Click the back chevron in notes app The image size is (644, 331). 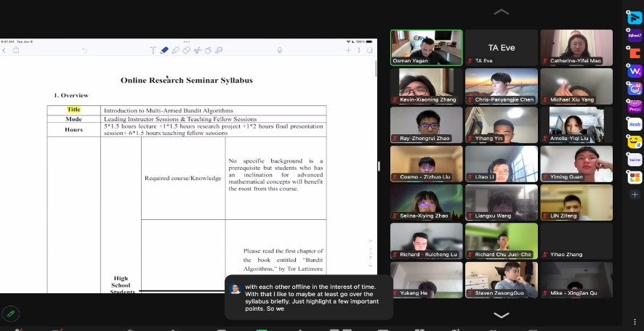pos(4,50)
